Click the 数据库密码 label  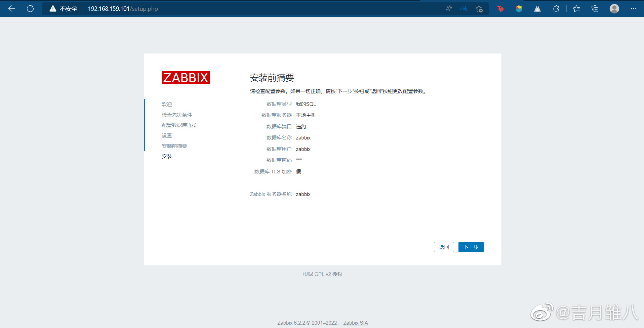279,160
